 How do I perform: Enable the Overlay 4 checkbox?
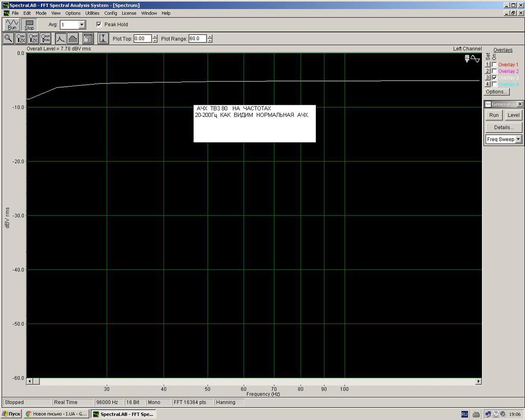(494, 84)
